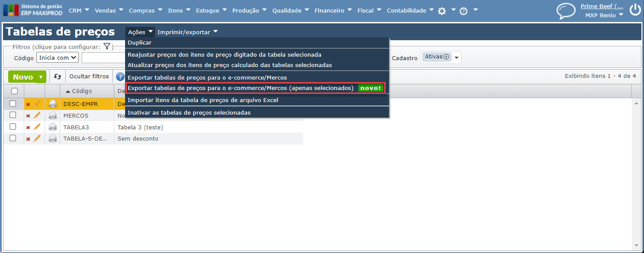
Task: Check the TABELA3 row checkbox
Action: pos(13,127)
